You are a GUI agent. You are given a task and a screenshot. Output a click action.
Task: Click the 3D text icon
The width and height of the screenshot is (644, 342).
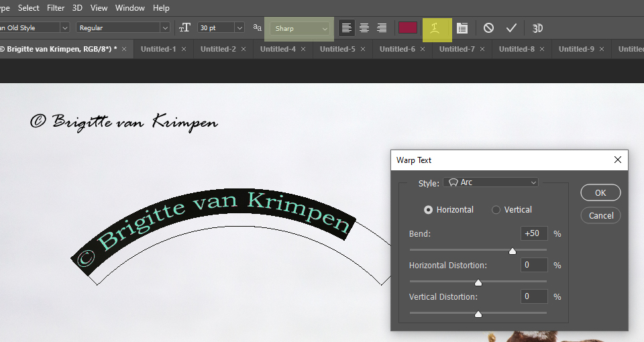(537, 28)
